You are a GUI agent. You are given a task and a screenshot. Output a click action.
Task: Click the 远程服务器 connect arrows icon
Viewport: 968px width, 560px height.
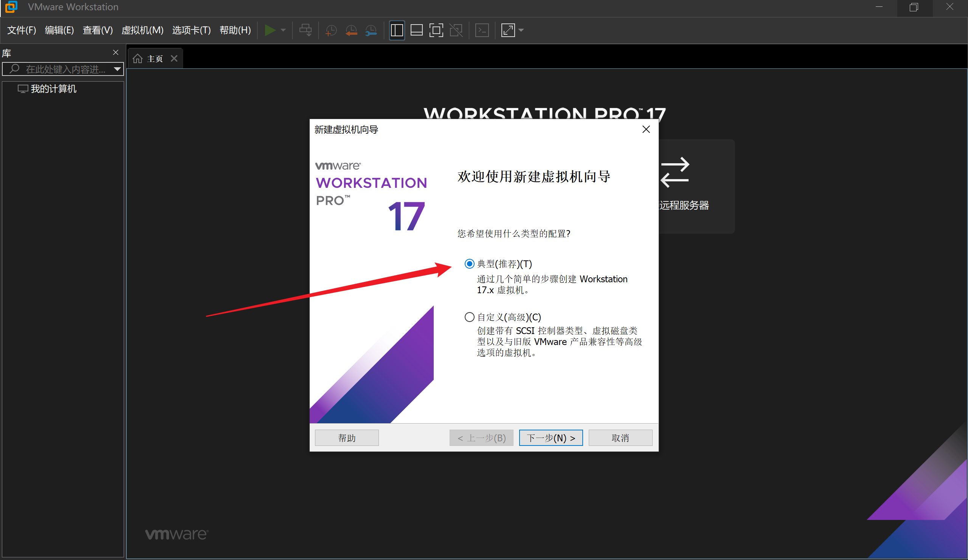[x=675, y=172]
